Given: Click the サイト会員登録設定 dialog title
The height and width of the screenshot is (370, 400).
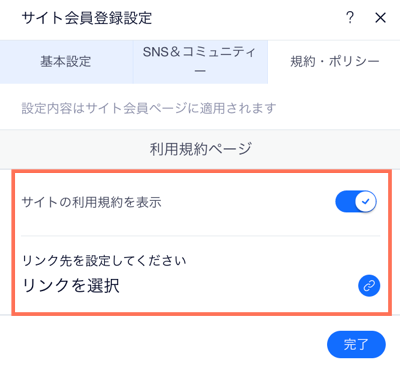Looking at the screenshot, I should tap(87, 18).
